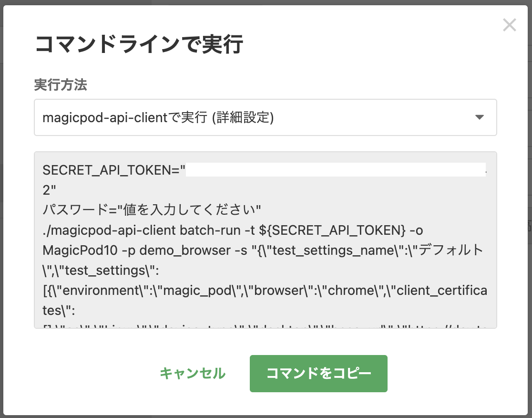Click the MagicPod10 -p demo_browser line
Screen dimensions: 532x418
pyautogui.click(x=263, y=250)
